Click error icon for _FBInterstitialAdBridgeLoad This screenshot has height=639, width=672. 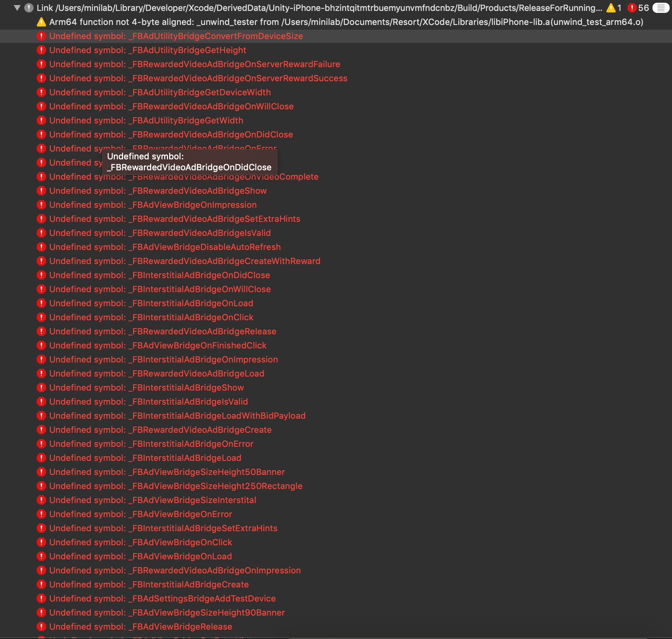pyautogui.click(x=41, y=458)
